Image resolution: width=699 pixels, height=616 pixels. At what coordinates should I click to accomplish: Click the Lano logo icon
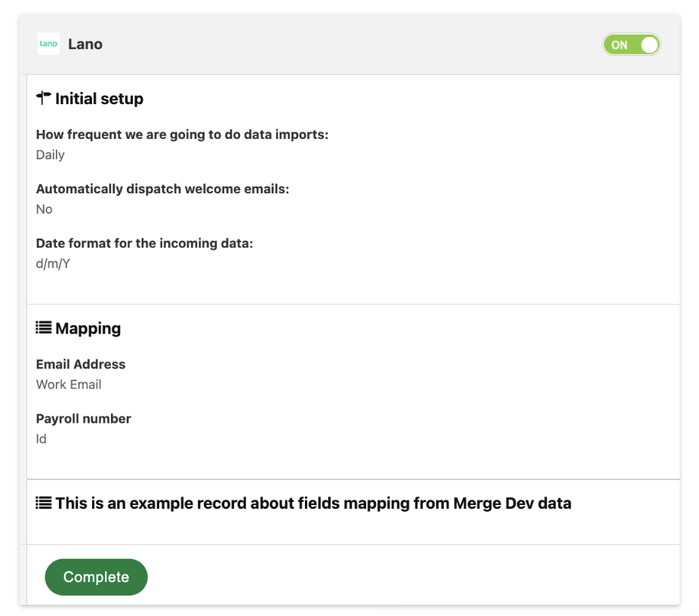[48, 44]
